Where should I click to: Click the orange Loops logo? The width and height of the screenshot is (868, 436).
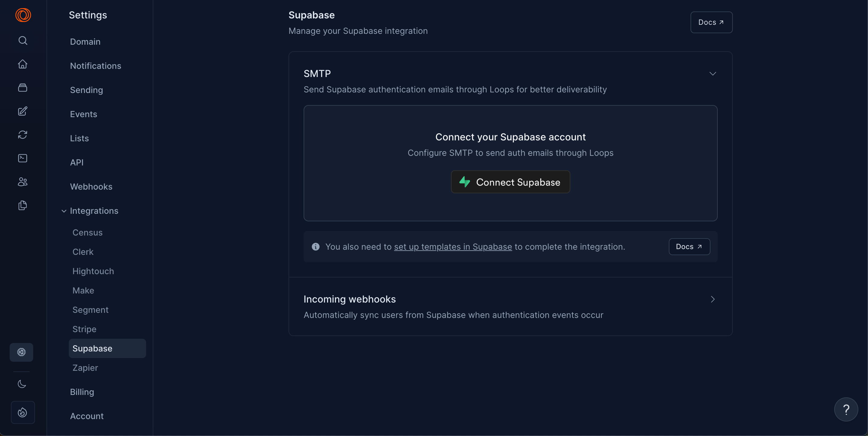pyautogui.click(x=23, y=15)
